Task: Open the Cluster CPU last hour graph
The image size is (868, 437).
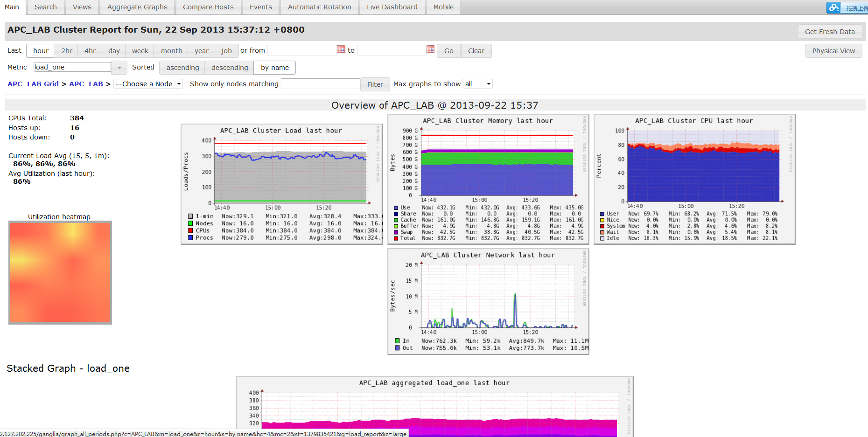Action: click(694, 179)
